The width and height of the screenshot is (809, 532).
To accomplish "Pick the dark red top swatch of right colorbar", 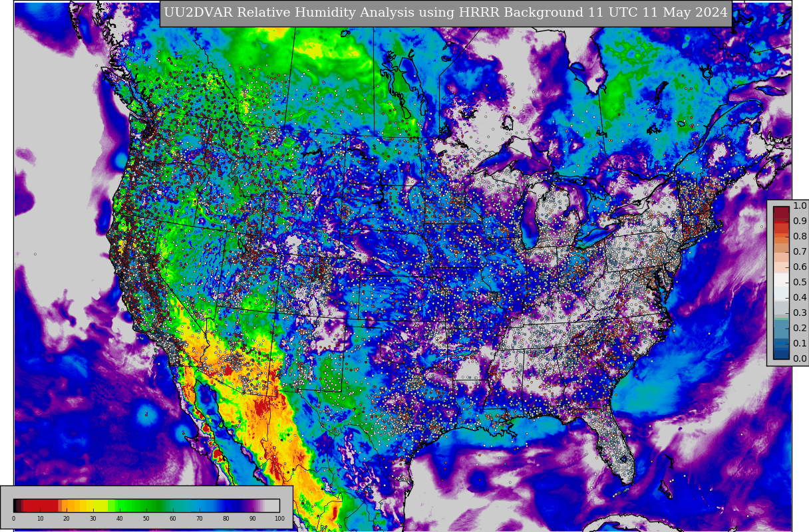I will pyautogui.click(x=781, y=211).
